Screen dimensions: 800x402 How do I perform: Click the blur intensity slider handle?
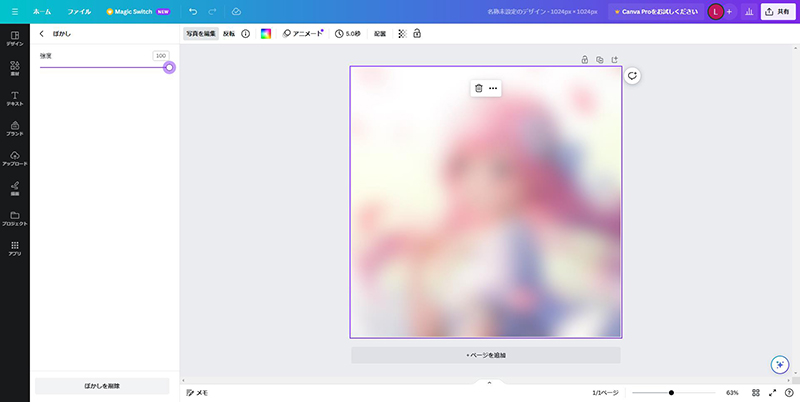(x=169, y=67)
